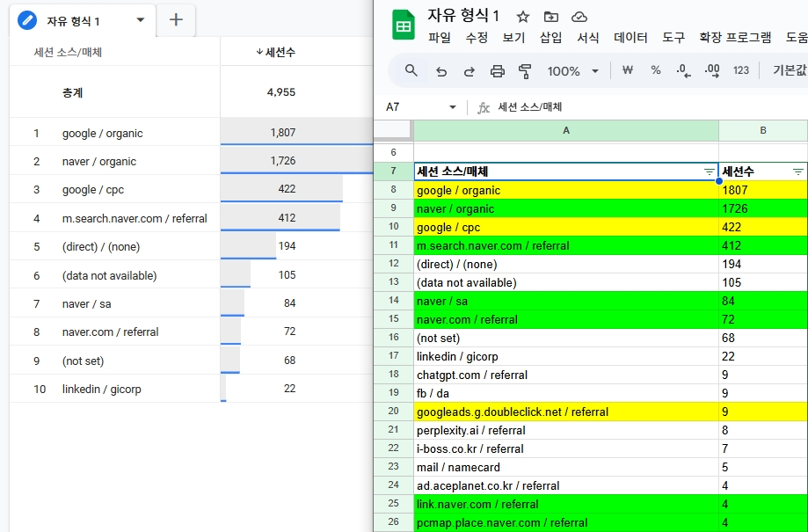Image resolution: width=808 pixels, height=532 pixels.
Task: Open the 서식 menu
Action: click(x=587, y=37)
